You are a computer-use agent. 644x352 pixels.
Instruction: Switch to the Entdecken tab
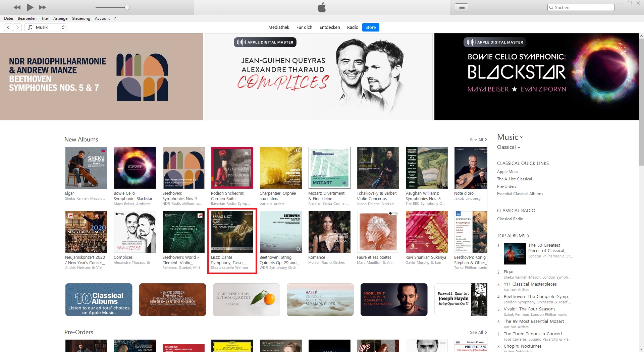(x=329, y=27)
